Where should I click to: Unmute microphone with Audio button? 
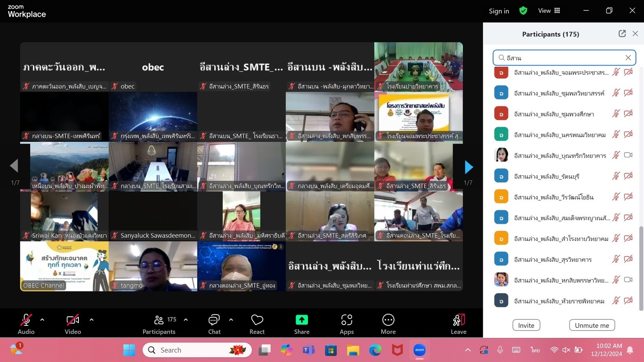(x=26, y=324)
